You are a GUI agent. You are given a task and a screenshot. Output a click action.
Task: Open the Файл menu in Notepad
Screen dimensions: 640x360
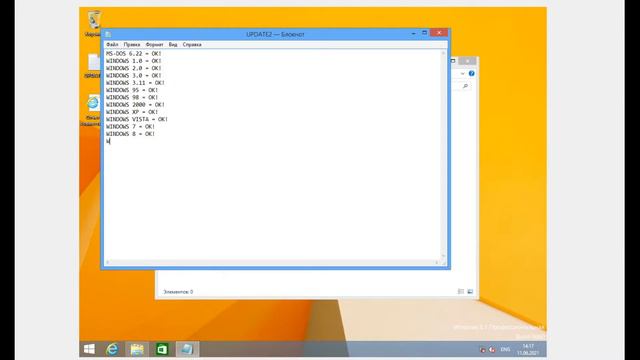pos(112,44)
